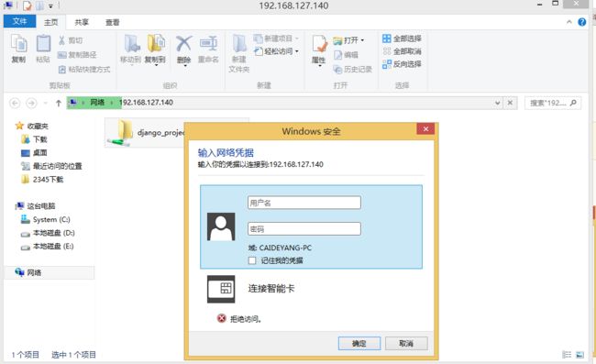
Task: Switch to the Share (共享) tab
Action: (x=82, y=22)
